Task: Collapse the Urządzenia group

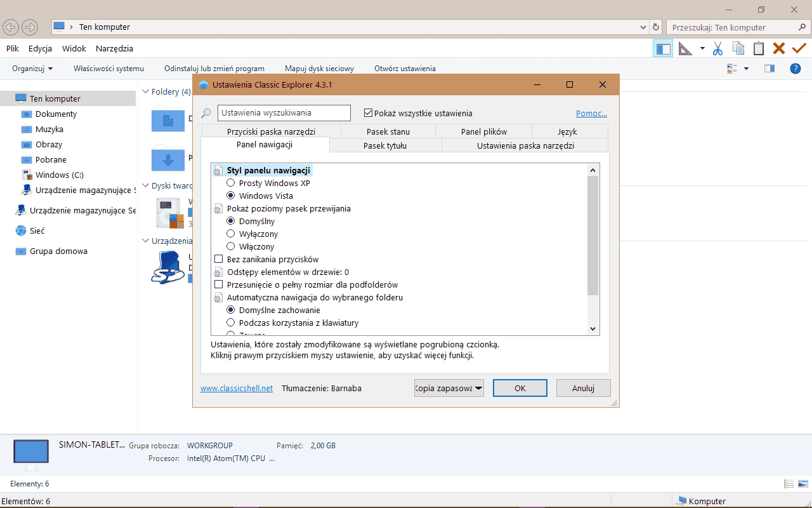Action: (x=145, y=241)
